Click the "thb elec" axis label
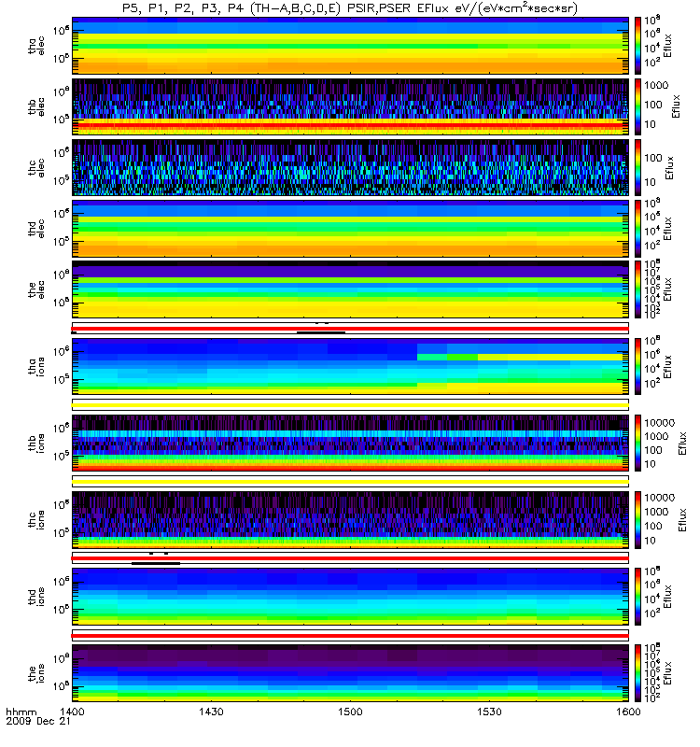700x747 pixels. 35,106
